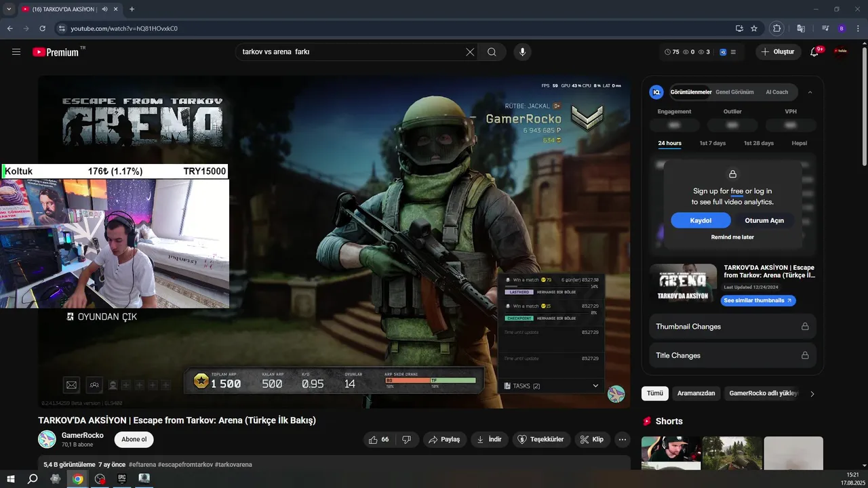Click the Oturum Açın login button
The width and height of the screenshot is (868, 488).
click(x=764, y=220)
